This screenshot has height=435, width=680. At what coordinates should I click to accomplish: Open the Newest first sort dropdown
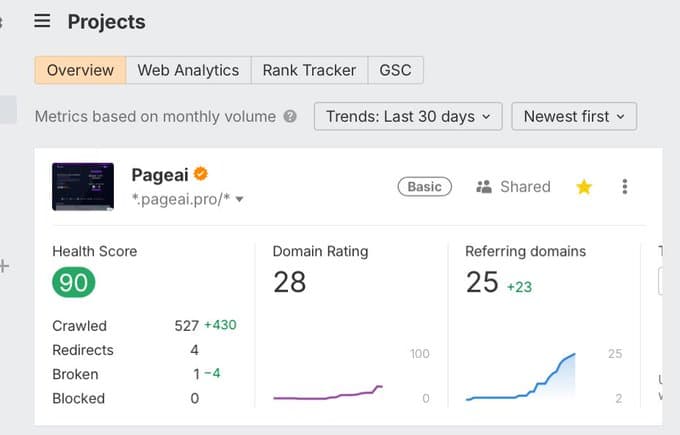pos(574,116)
